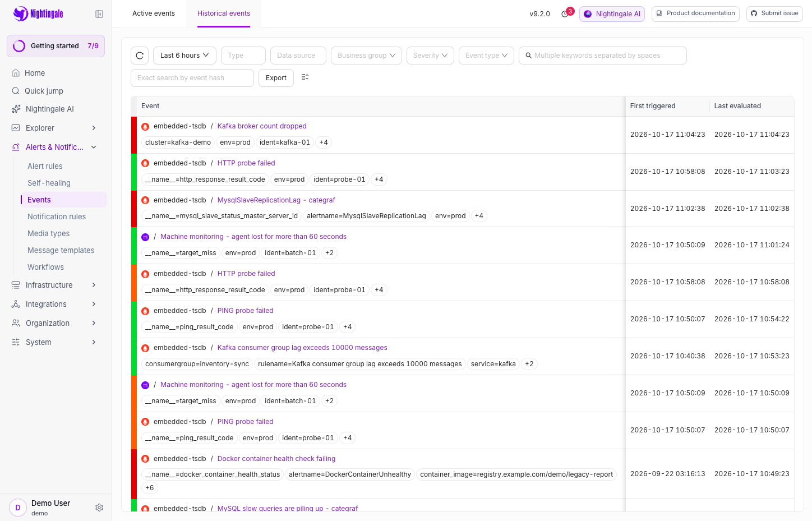Click the Alerts & Notifications bell icon

16,147
